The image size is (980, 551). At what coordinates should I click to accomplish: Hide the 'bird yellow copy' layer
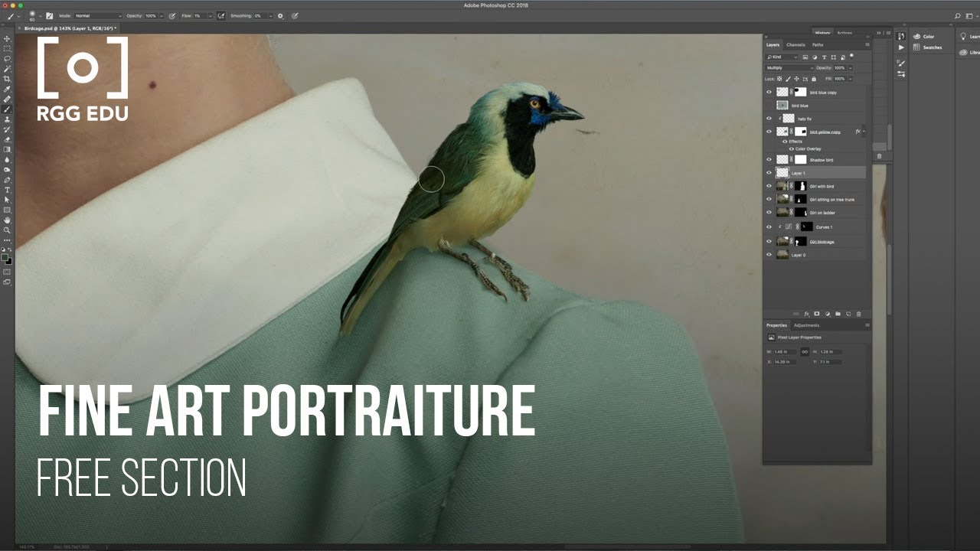pos(769,132)
